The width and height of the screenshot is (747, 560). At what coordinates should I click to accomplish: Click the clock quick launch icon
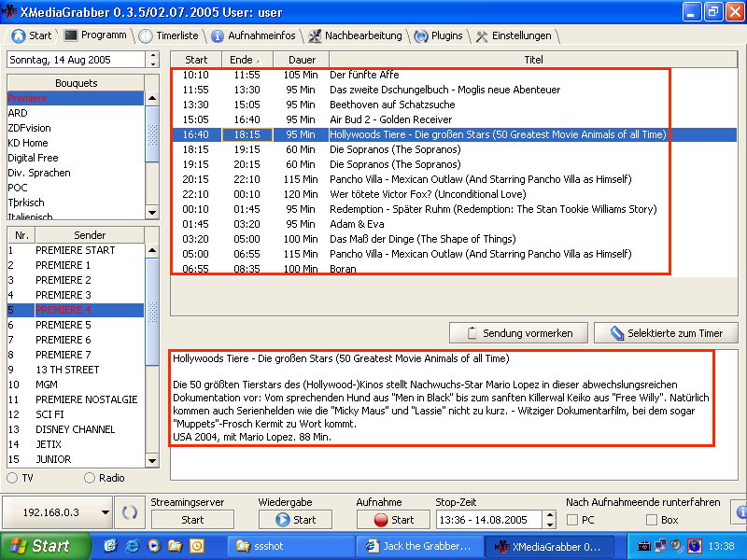(x=197, y=546)
